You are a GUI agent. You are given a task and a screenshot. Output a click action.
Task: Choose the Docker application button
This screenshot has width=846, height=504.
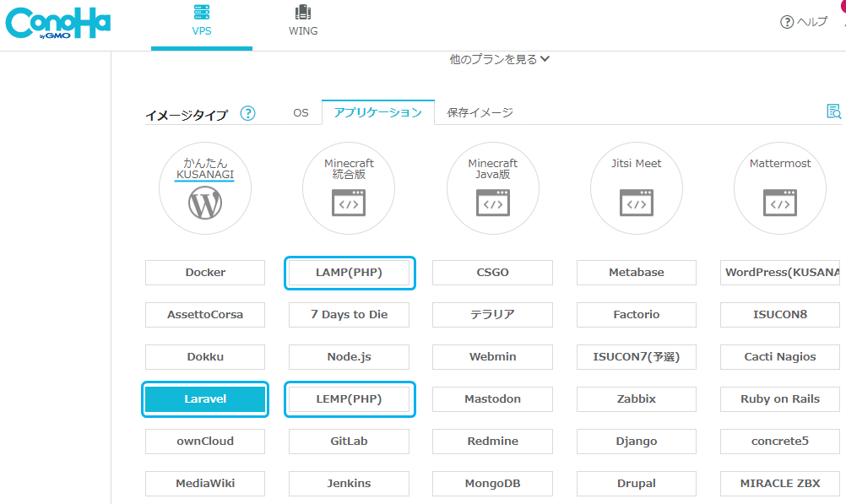pyautogui.click(x=205, y=273)
